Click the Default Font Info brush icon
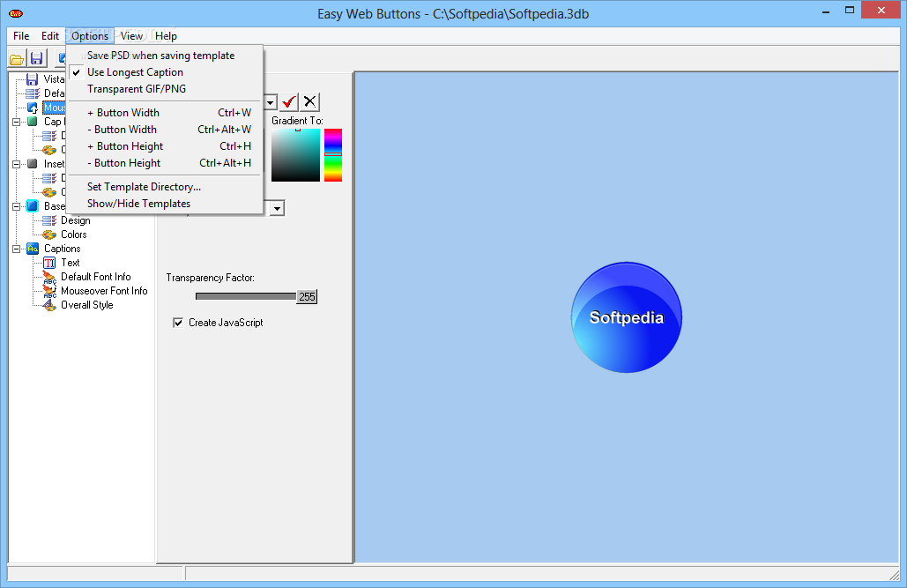 pos(49,277)
